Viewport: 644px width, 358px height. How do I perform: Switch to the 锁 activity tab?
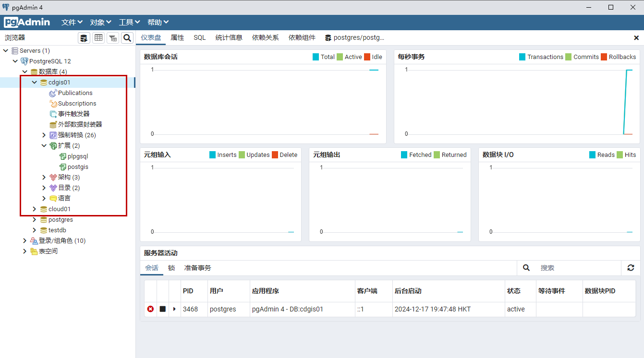(171, 268)
